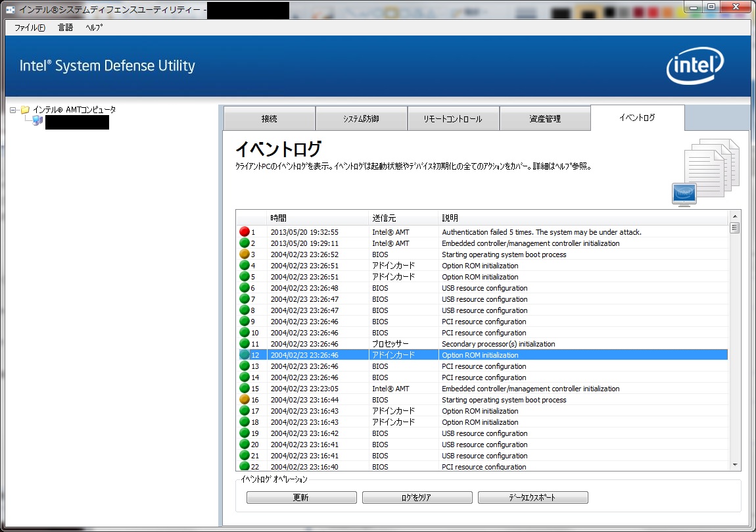Click the ログをクリア button
Image resolution: width=756 pixels, height=532 pixels.
417,497
